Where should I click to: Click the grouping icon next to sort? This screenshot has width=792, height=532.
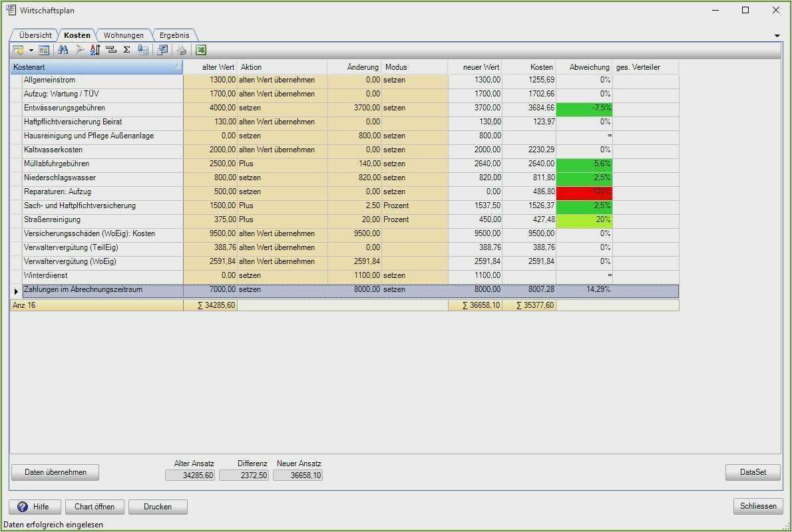pyautogui.click(x=110, y=50)
